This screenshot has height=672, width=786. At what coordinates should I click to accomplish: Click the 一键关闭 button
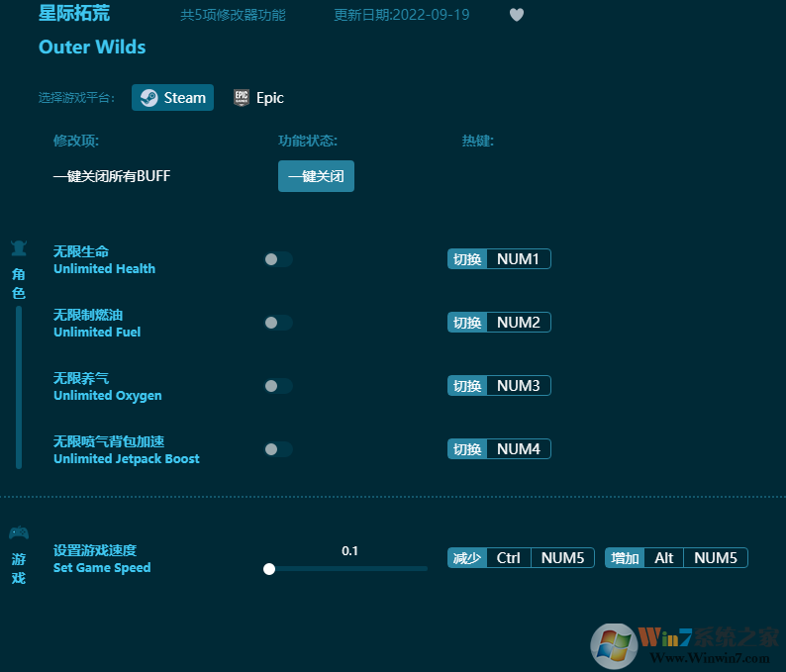tap(317, 176)
